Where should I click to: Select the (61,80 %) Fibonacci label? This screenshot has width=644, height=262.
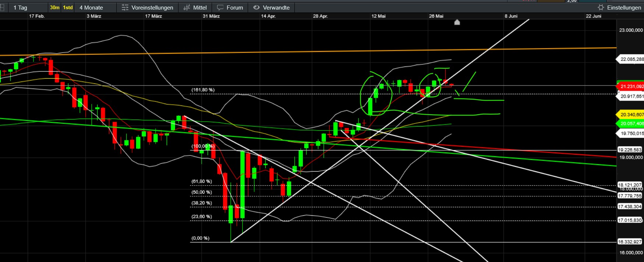click(x=202, y=182)
